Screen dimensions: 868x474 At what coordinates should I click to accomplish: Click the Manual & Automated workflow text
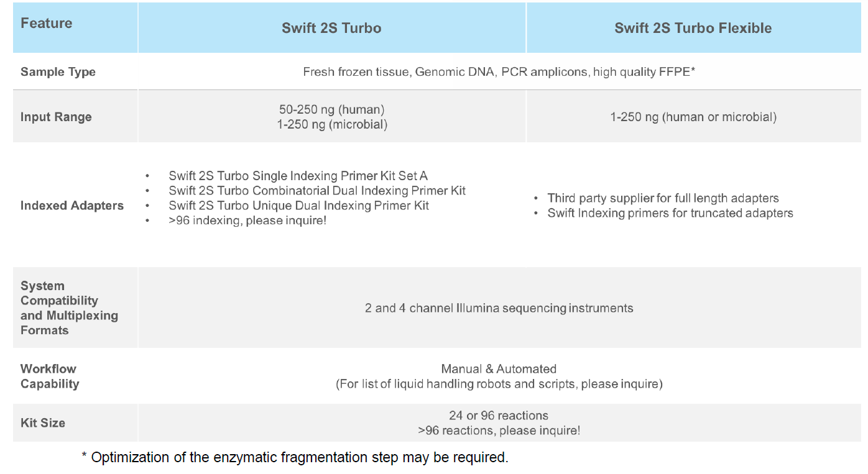(499, 369)
